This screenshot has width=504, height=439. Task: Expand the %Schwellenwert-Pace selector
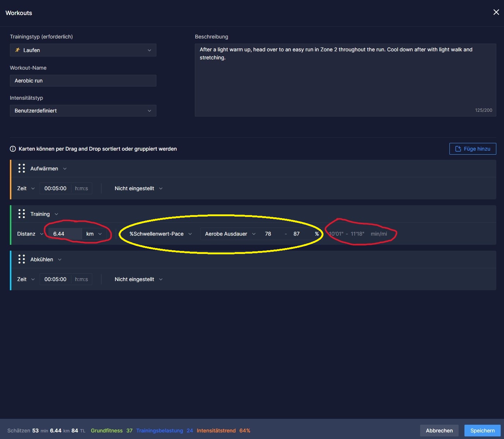(x=160, y=234)
